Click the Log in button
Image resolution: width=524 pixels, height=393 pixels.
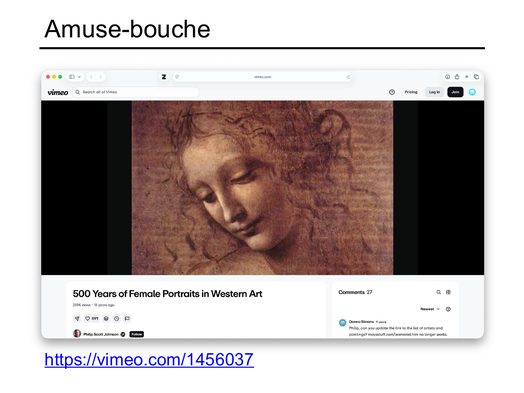click(x=434, y=92)
